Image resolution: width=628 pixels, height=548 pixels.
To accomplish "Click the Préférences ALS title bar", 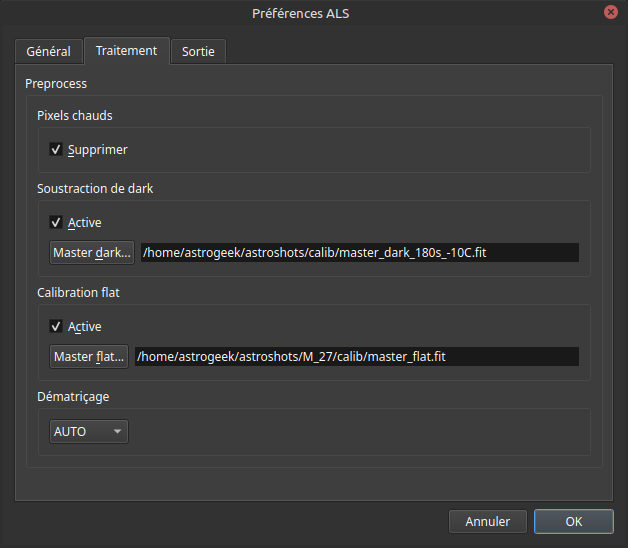I will (x=300, y=13).
